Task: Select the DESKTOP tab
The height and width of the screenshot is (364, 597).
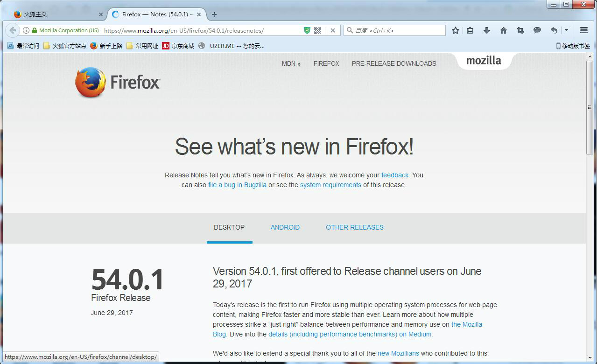Action: [229, 227]
